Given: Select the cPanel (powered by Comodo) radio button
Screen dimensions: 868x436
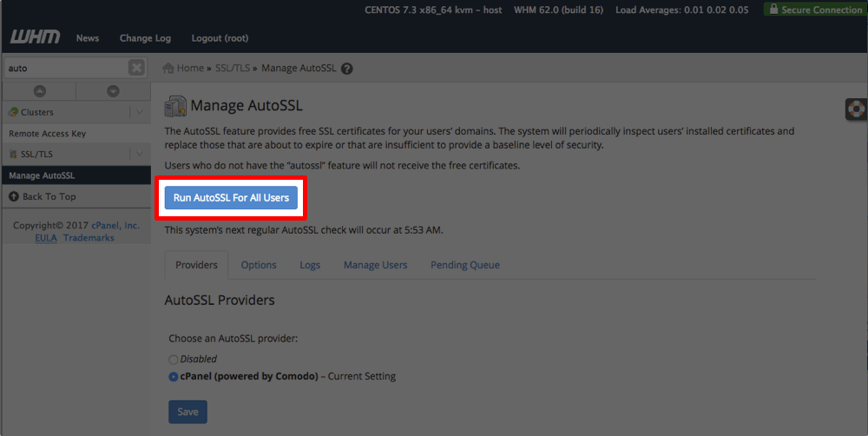Looking at the screenshot, I should [174, 377].
